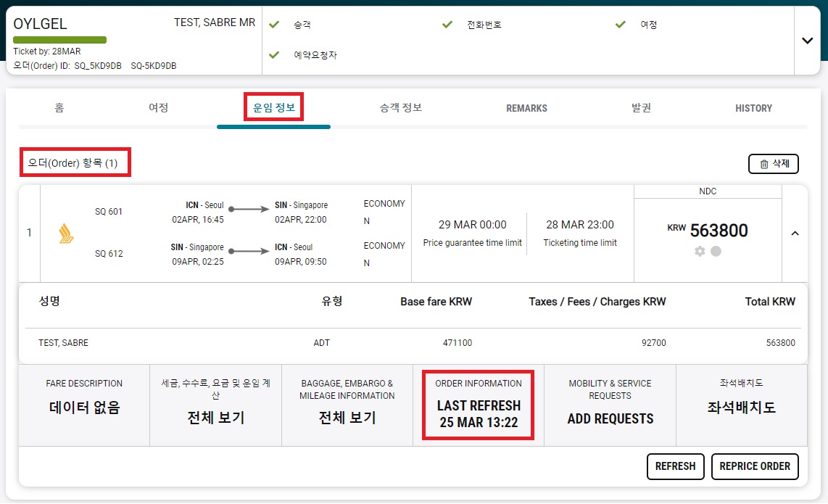828x504 pixels.
Task: Open the 홈 tab
Action: point(59,108)
